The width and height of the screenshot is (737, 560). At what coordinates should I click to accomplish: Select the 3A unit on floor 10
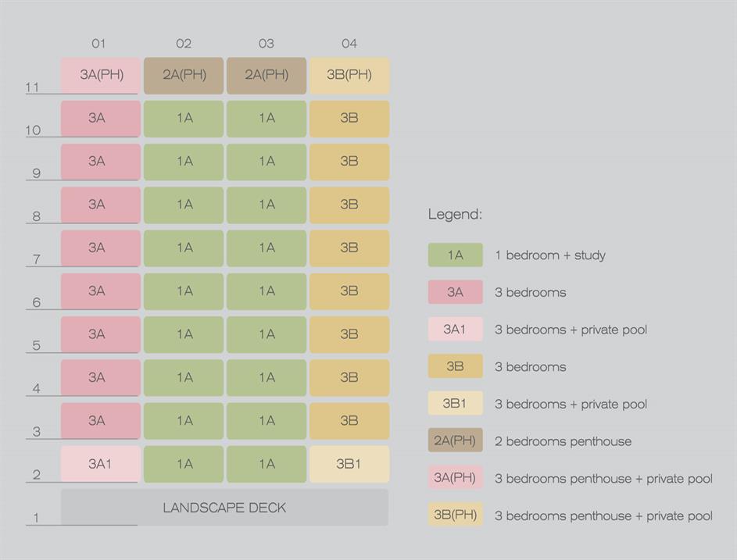click(101, 119)
